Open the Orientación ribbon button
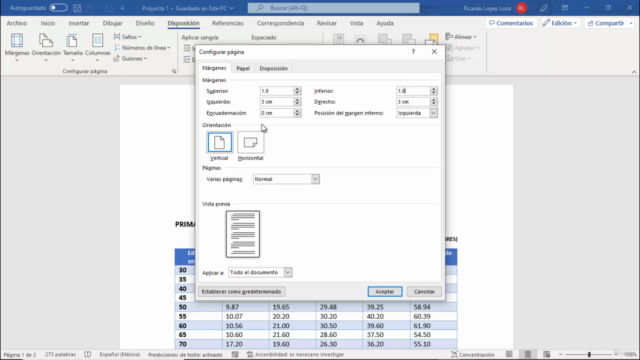 tap(46, 47)
